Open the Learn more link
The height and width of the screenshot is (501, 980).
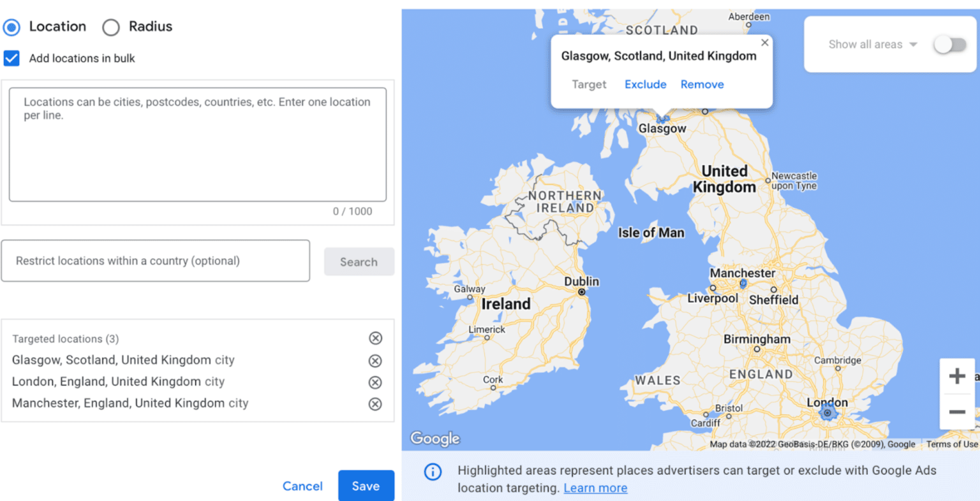[x=595, y=488]
